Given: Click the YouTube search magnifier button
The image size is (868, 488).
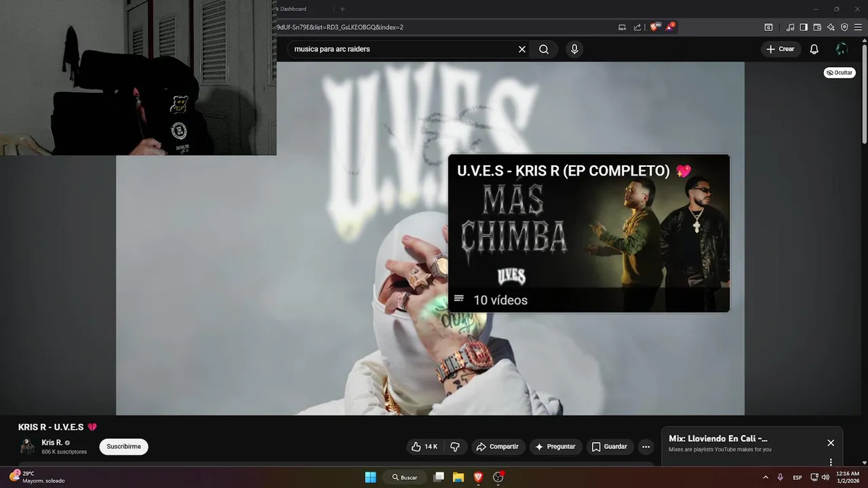Looking at the screenshot, I should (544, 49).
